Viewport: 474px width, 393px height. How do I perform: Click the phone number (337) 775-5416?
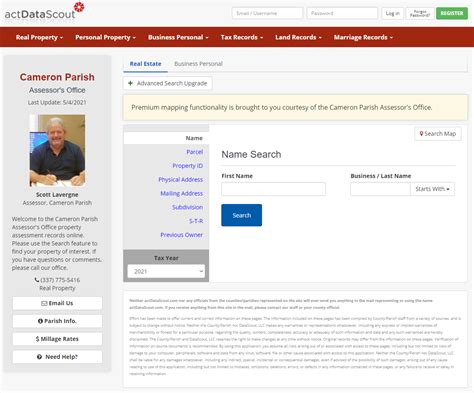[x=60, y=280]
